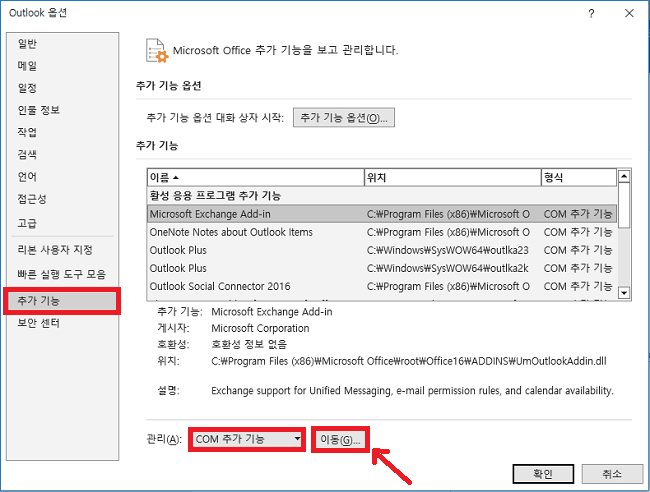Image resolution: width=650 pixels, height=492 pixels.
Task: Open 접근성 settings
Action: coord(32,199)
